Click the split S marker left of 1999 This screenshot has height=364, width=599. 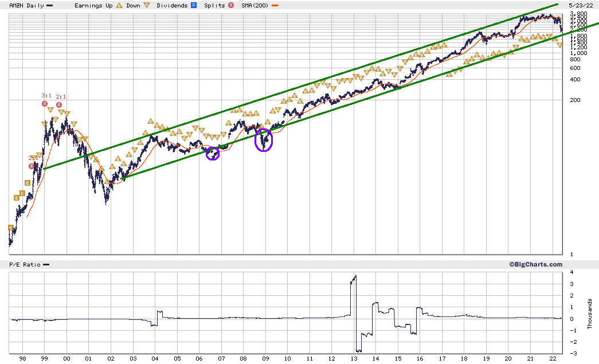[32, 166]
